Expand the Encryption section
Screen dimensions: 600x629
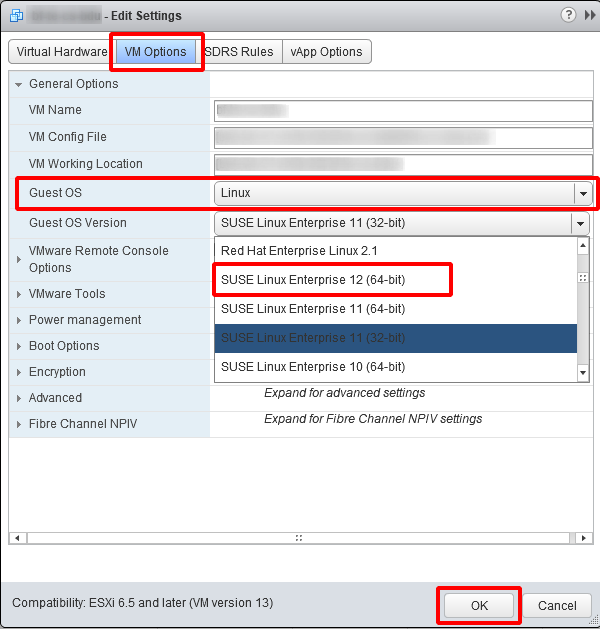coord(19,372)
